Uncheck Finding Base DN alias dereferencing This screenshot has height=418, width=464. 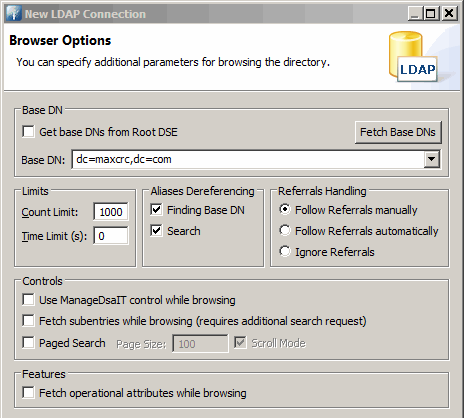point(156,210)
